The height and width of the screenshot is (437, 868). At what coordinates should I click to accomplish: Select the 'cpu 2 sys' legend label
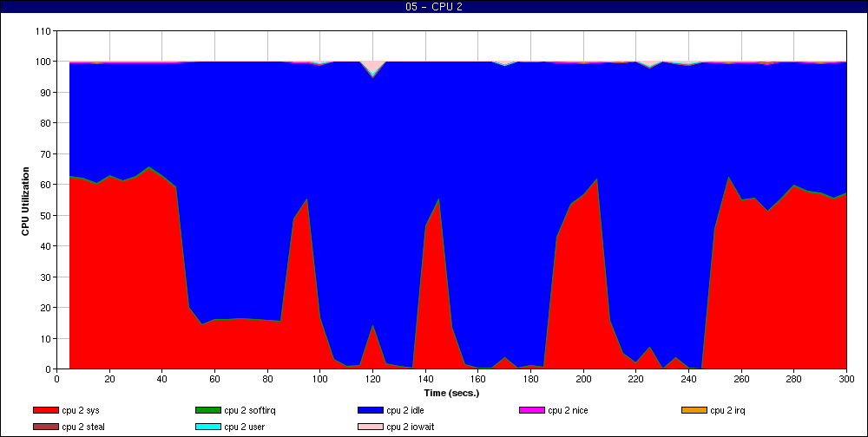81,410
